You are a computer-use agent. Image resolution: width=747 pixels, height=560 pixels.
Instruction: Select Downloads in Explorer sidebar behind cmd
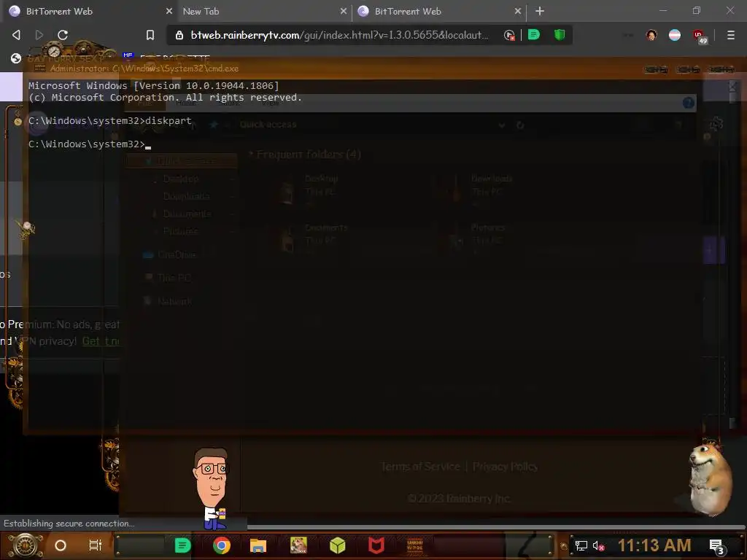[x=186, y=196]
